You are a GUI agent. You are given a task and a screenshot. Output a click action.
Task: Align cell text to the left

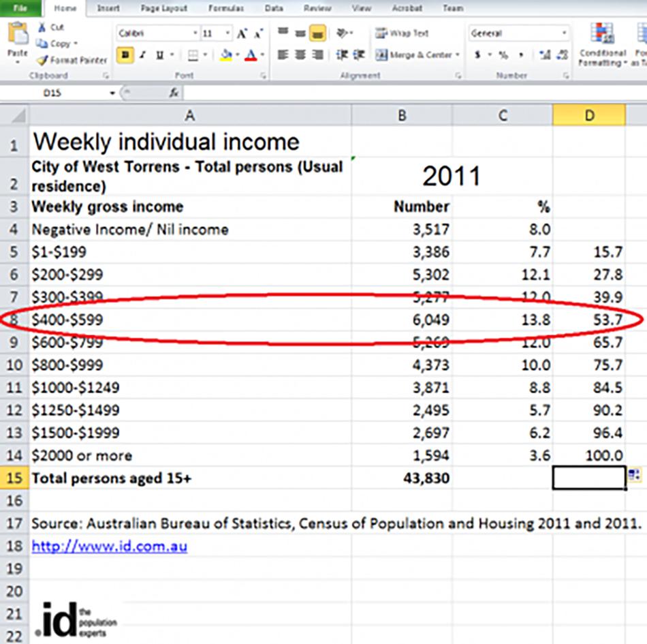[283, 55]
